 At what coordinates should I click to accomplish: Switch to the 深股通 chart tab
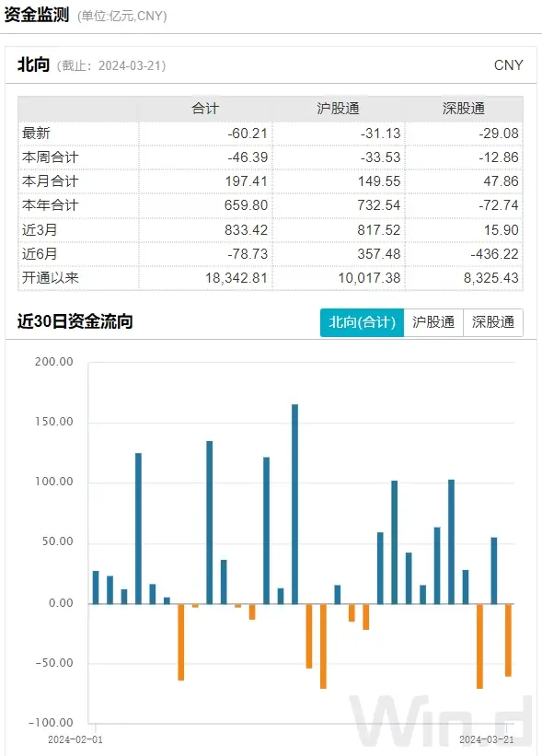tap(493, 322)
